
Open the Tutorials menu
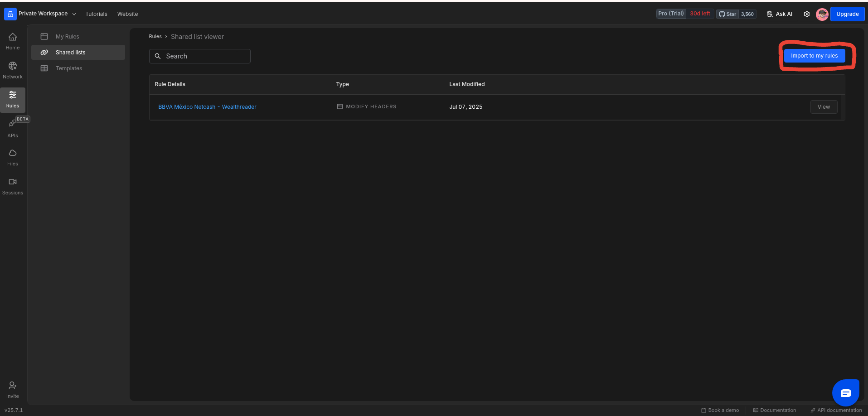96,14
